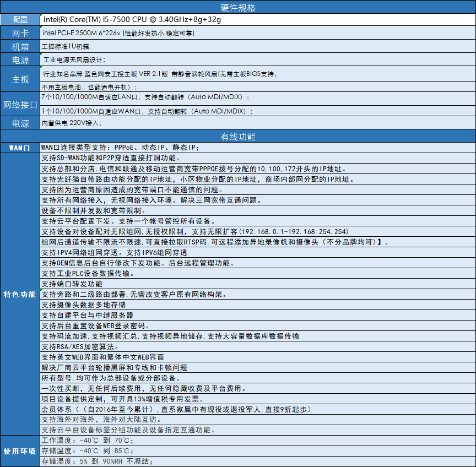The image size is (476, 467).
Task: Click the 有线功能 section header
Action: pos(238,136)
